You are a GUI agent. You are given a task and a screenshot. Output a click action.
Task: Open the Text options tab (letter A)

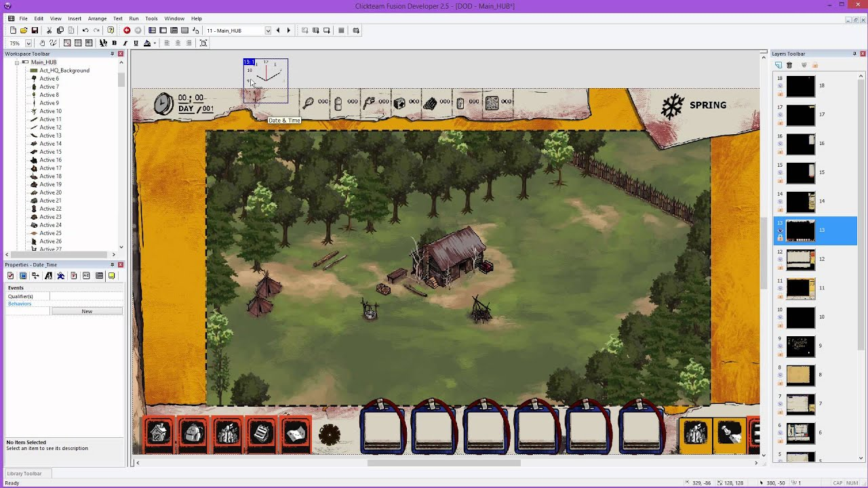tap(48, 276)
